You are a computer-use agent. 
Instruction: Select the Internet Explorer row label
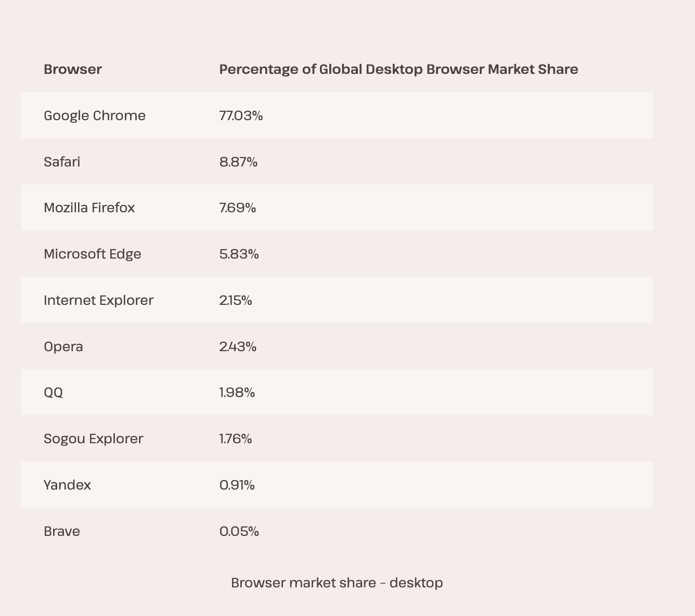(99, 300)
